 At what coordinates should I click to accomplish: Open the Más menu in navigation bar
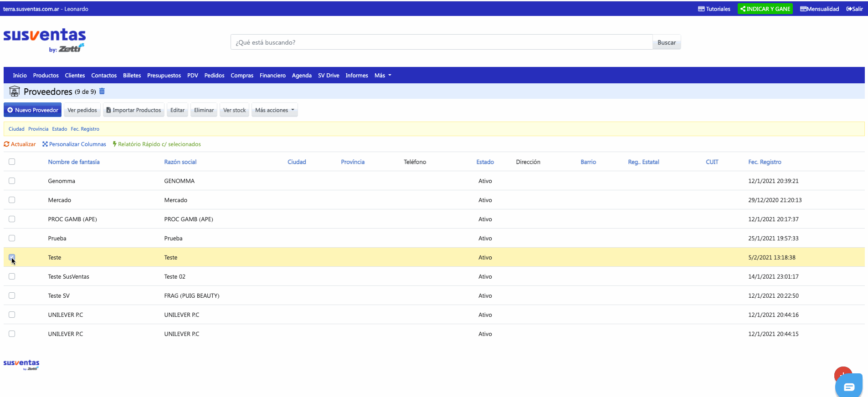[383, 76]
